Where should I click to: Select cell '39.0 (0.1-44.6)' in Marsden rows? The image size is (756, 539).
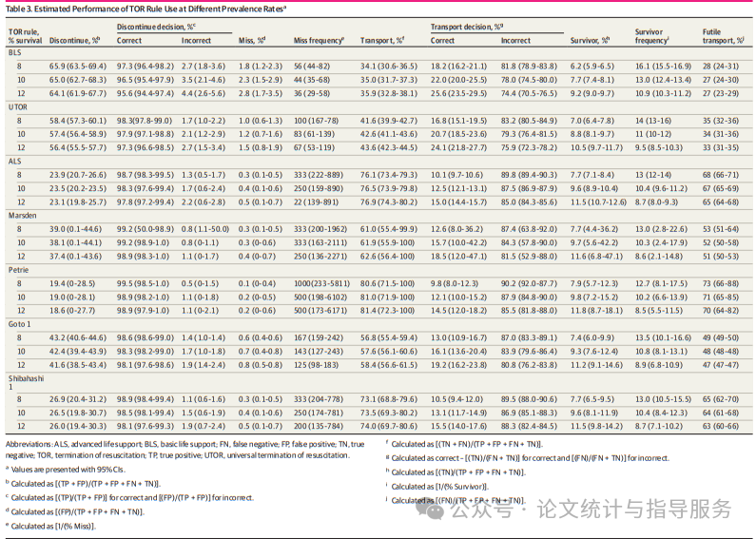pyautogui.click(x=78, y=229)
